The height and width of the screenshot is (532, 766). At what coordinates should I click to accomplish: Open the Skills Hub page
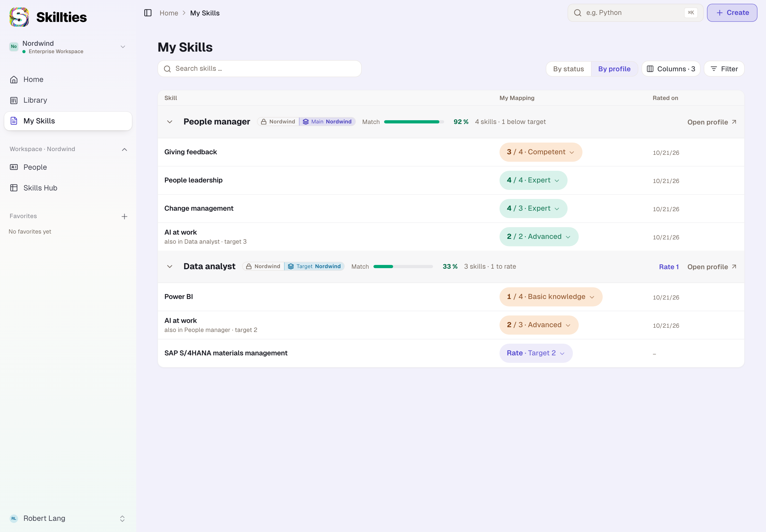tap(68, 188)
